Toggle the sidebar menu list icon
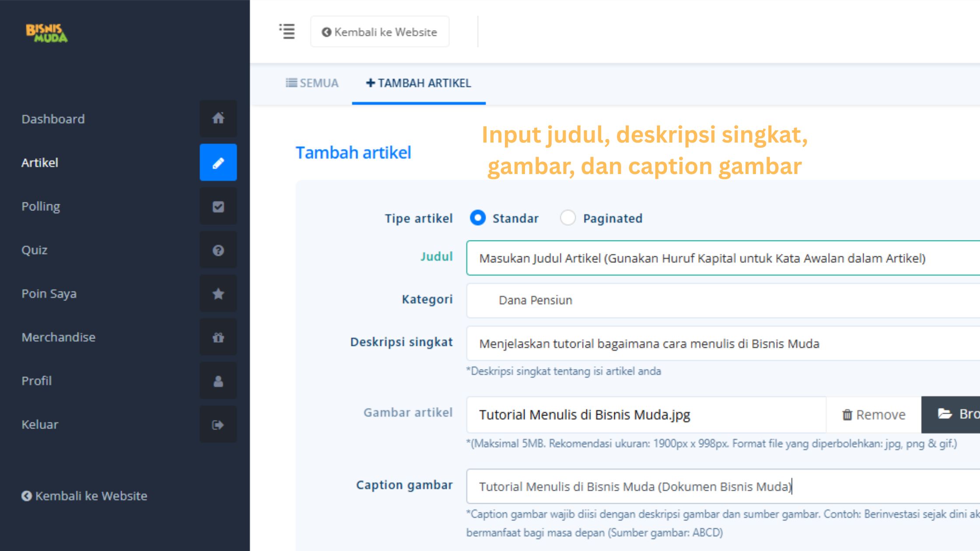The height and width of the screenshot is (551, 980). tap(287, 31)
